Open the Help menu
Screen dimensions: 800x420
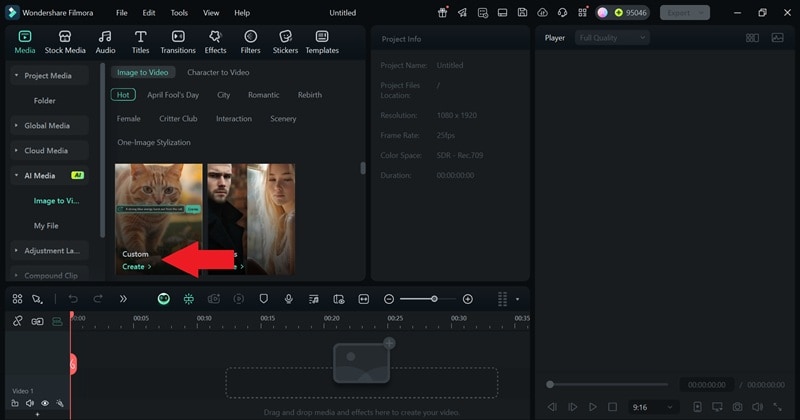pos(242,13)
